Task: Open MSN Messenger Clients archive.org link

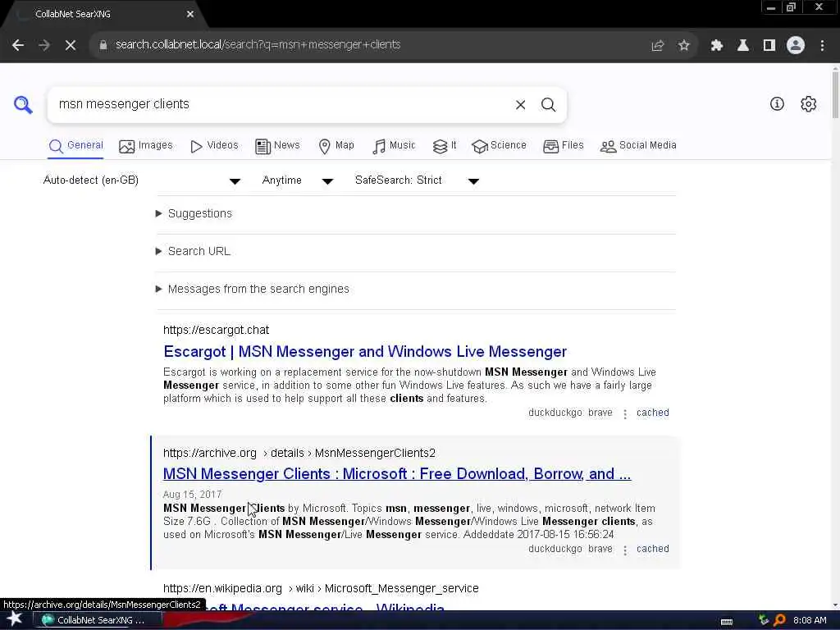Action: pos(397,474)
